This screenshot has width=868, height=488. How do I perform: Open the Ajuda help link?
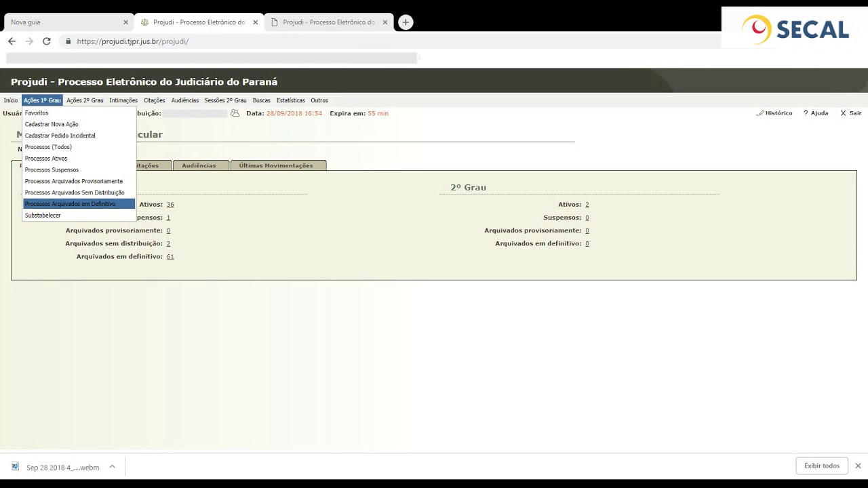[x=816, y=113]
